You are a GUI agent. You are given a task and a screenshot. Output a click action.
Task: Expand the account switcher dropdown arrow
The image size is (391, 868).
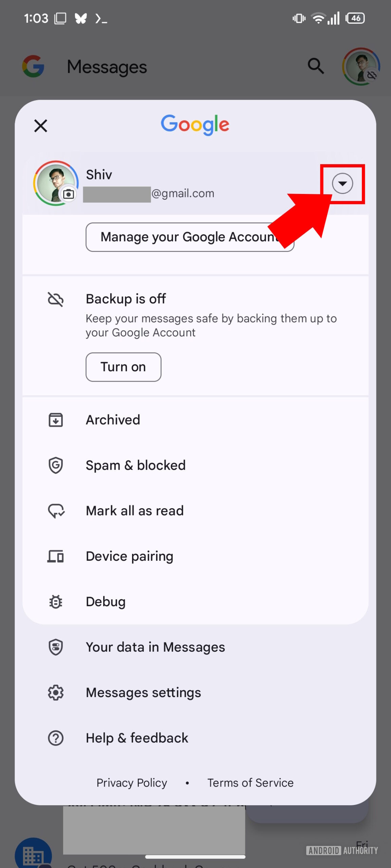point(342,183)
